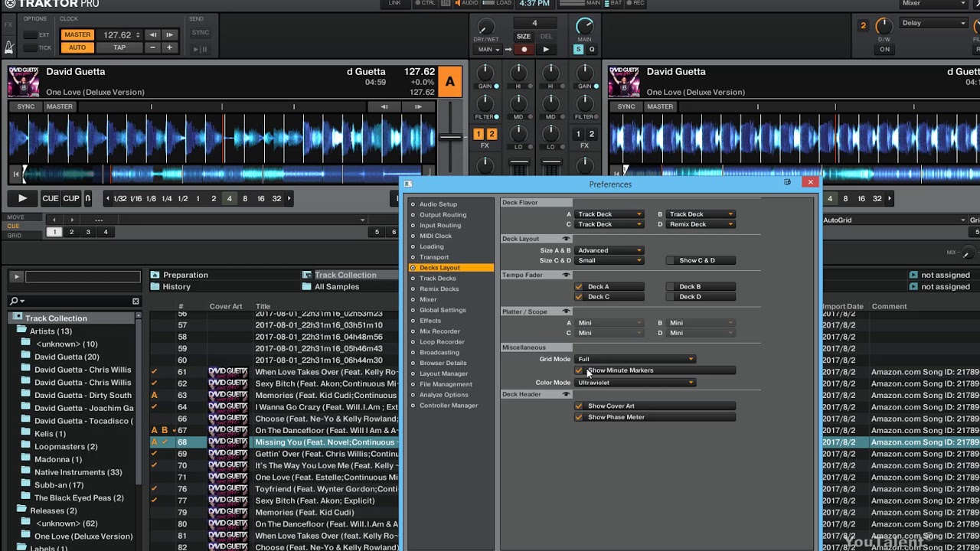Click deck A tempo fader
The image size is (980, 551).
tap(450, 138)
